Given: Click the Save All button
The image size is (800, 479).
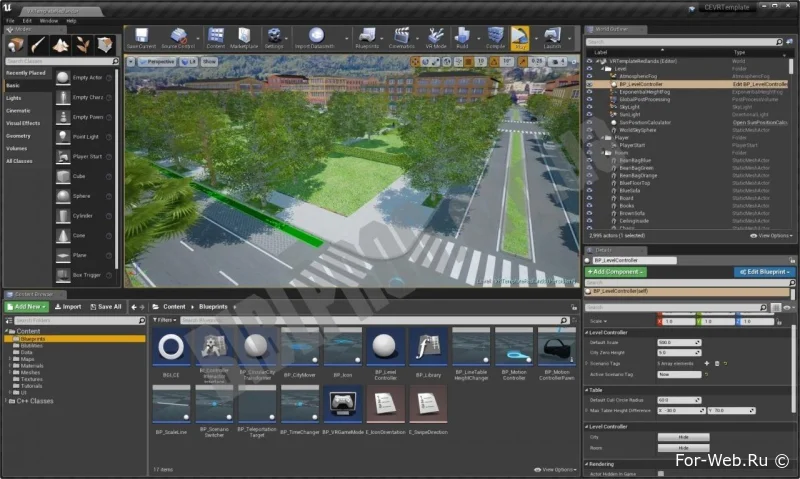Looking at the screenshot, I should (x=106, y=307).
